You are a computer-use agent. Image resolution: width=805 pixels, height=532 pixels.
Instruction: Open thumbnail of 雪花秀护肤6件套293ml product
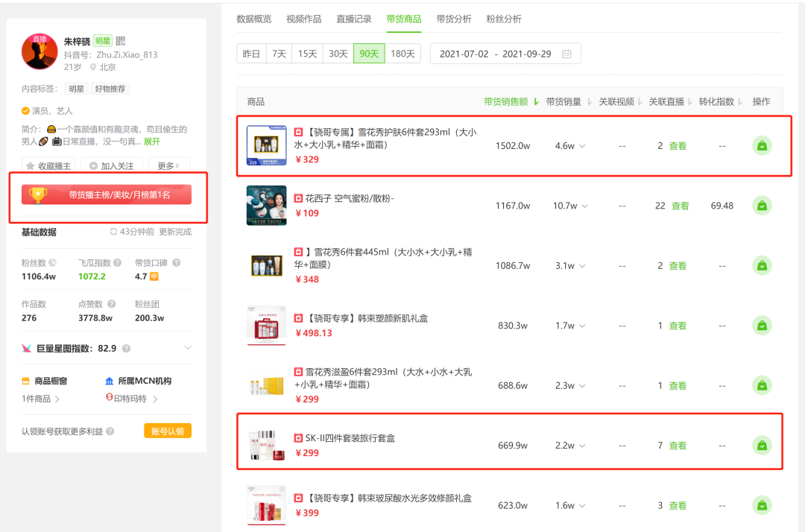coord(266,146)
